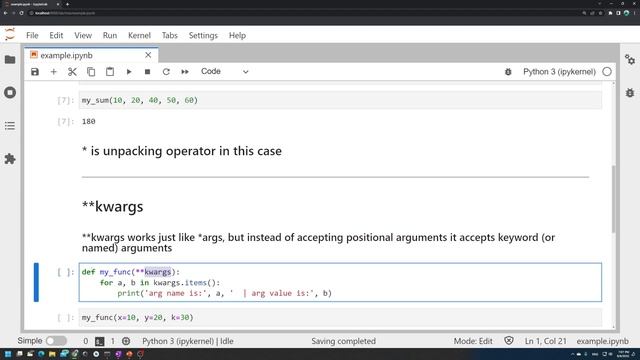Click Saving completed status message
640x360 pixels.
pos(343,341)
